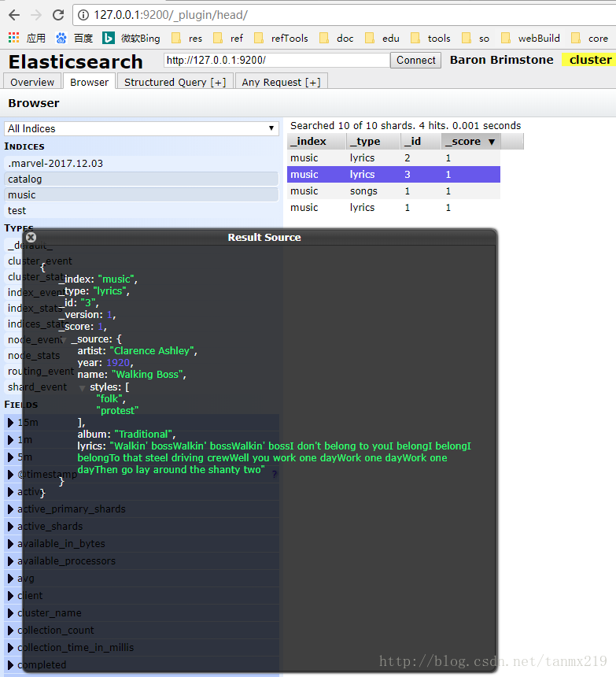The image size is (616, 677).
Task: Select the .marvel-2017.12.03 index
Action: [x=142, y=164]
